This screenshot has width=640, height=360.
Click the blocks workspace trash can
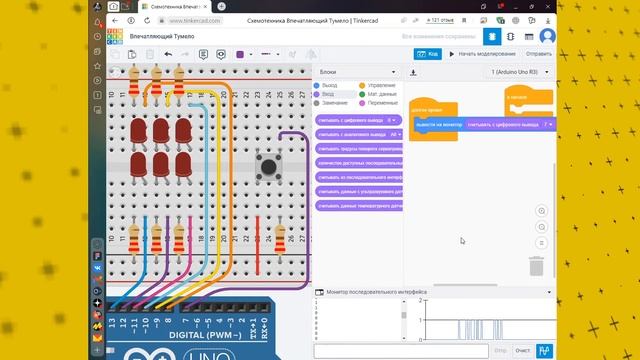point(536,266)
